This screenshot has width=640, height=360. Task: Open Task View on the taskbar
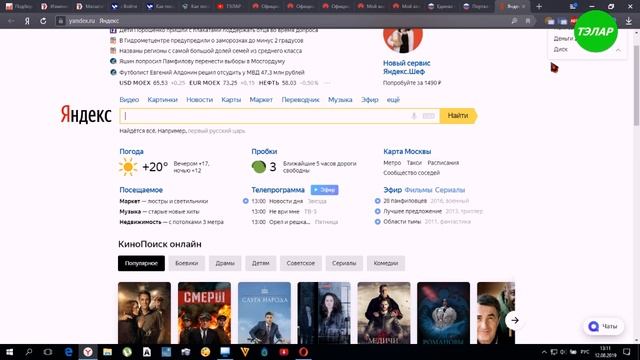[48, 352]
